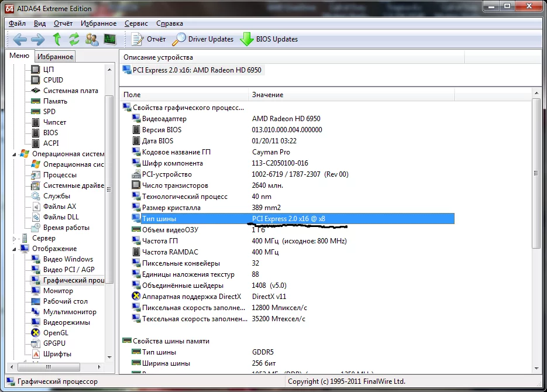The image size is (547, 392).
Task: Click the tree panel scroll-down arrow
Action: (109, 357)
